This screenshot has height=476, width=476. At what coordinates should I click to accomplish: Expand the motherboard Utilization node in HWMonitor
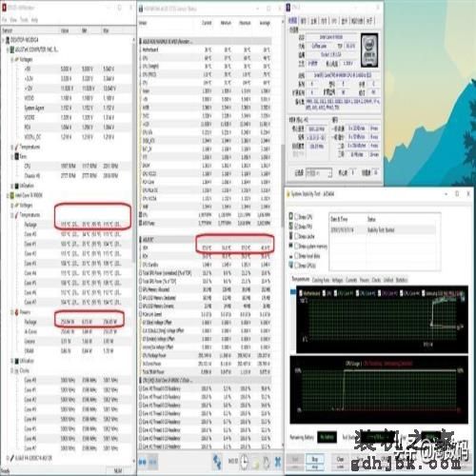pos(12,186)
